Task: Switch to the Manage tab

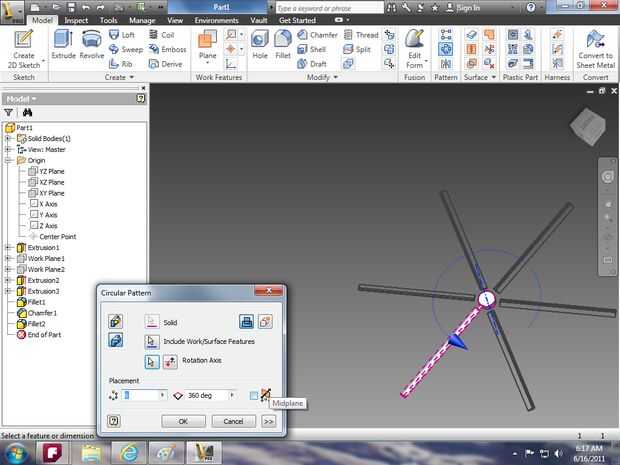Action: 142,20
